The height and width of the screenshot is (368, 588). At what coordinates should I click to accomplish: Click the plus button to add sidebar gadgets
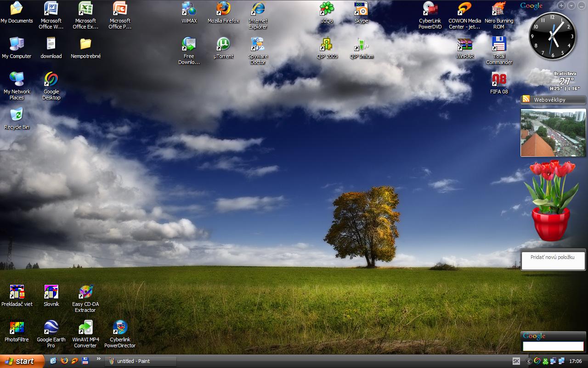coord(561,6)
